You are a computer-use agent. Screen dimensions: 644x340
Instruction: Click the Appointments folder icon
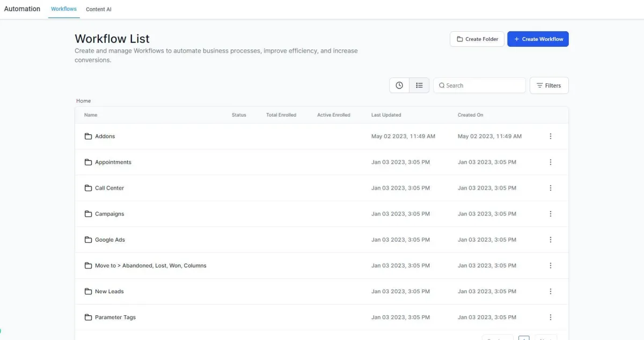pyautogui.click(x=88, y=162)
